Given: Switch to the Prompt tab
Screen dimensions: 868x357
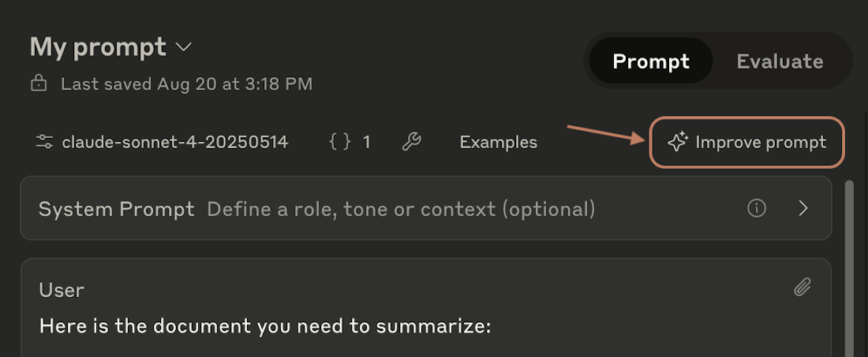Looking at the screenshot, I should coord(651,61).
